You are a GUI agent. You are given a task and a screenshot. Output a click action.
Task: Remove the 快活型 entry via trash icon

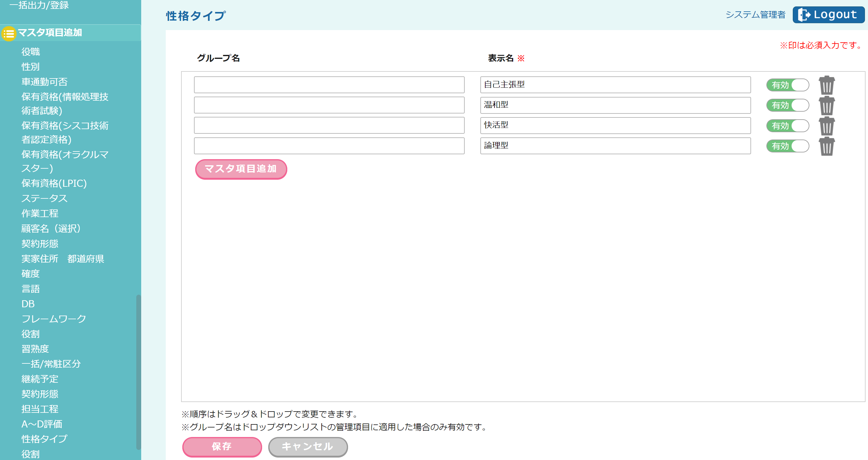click(826, 126)
